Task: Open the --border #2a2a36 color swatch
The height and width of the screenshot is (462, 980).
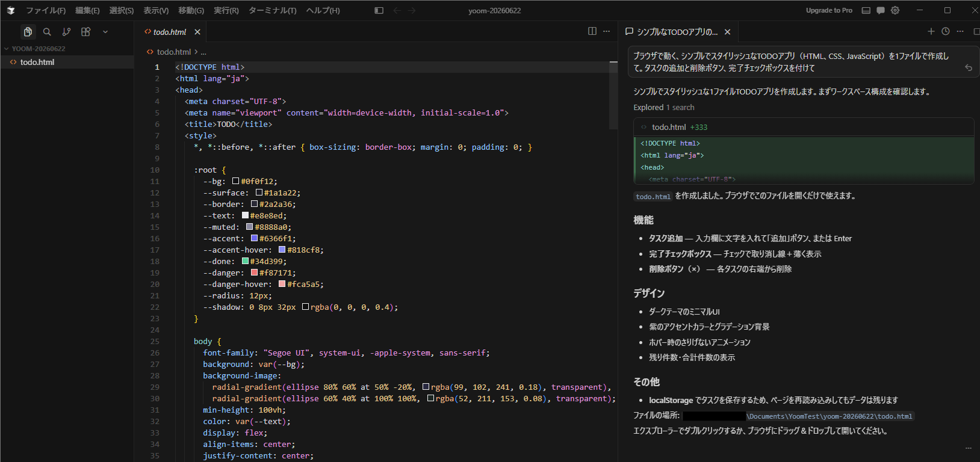Action: point(254,204)
